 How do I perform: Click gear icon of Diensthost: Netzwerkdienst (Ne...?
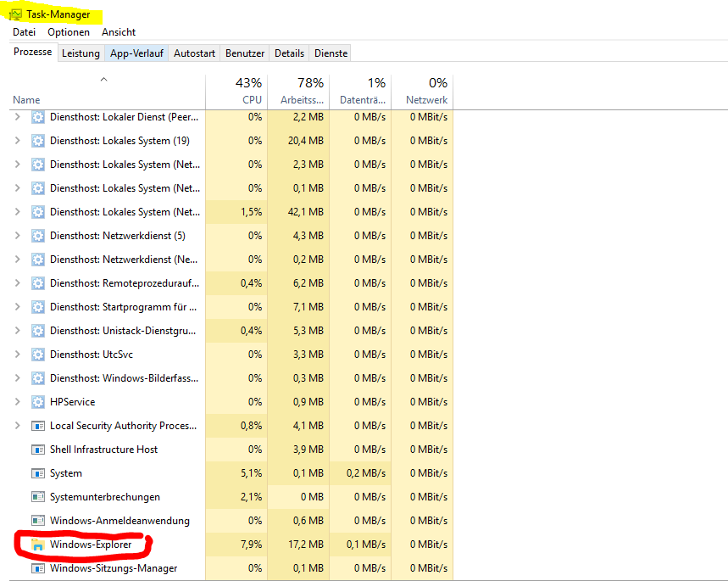click(x=37, y=260)
